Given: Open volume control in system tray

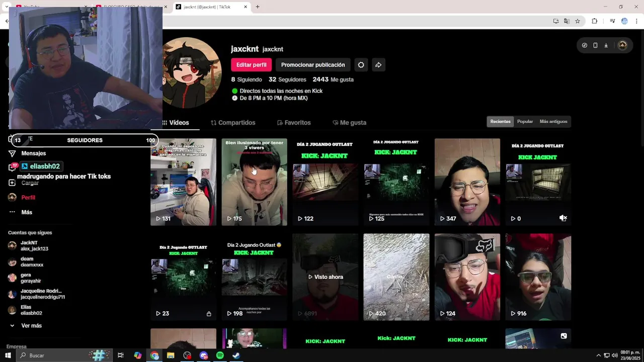Looking at the screenshot, I should pyautogui.click(x=614, y=355).
